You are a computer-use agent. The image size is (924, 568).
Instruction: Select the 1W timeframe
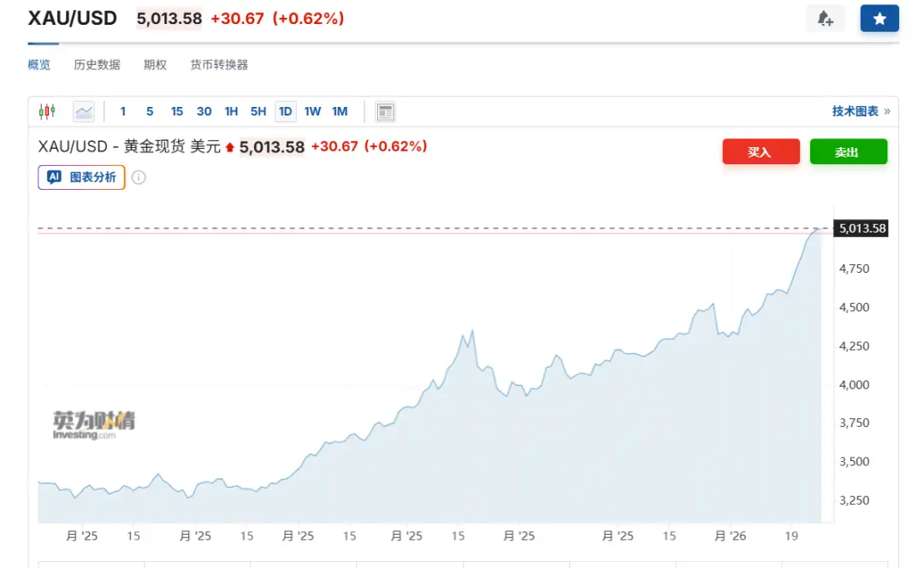(312, 111)
